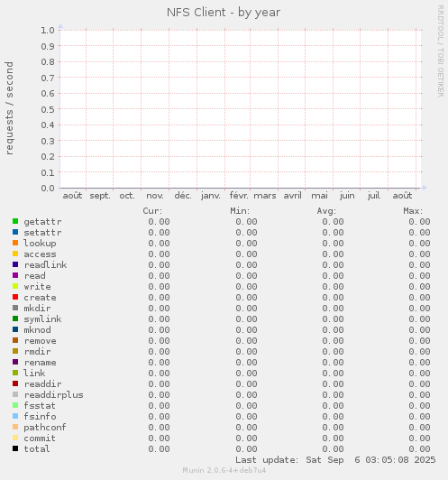This screenshot has width=448, height=480.
Task: Select the janv. month label on axis
Action: (211, 196)
